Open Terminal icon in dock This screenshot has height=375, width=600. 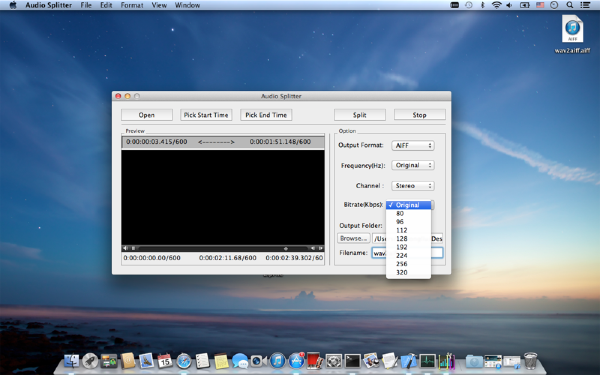pyautogui.click(x=352, y=361)
